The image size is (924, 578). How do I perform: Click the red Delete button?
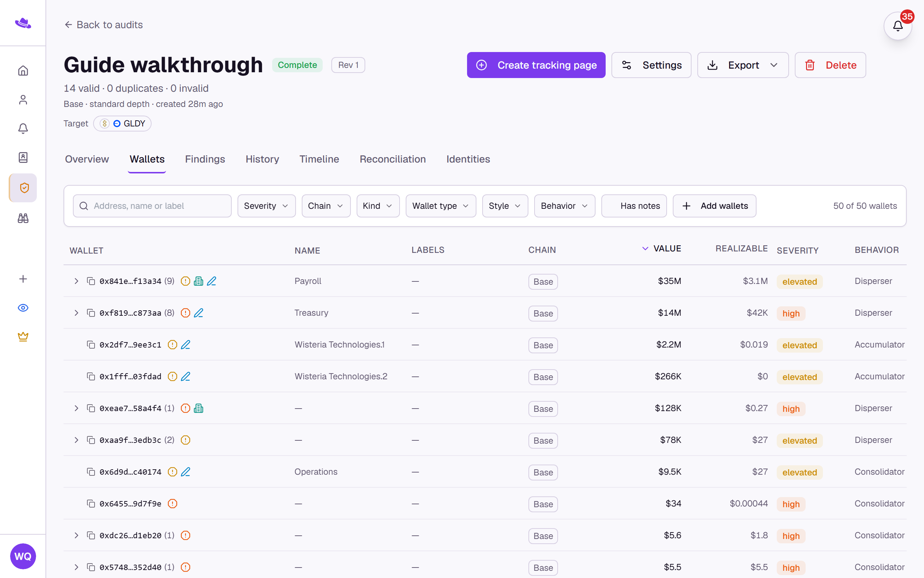830,65
